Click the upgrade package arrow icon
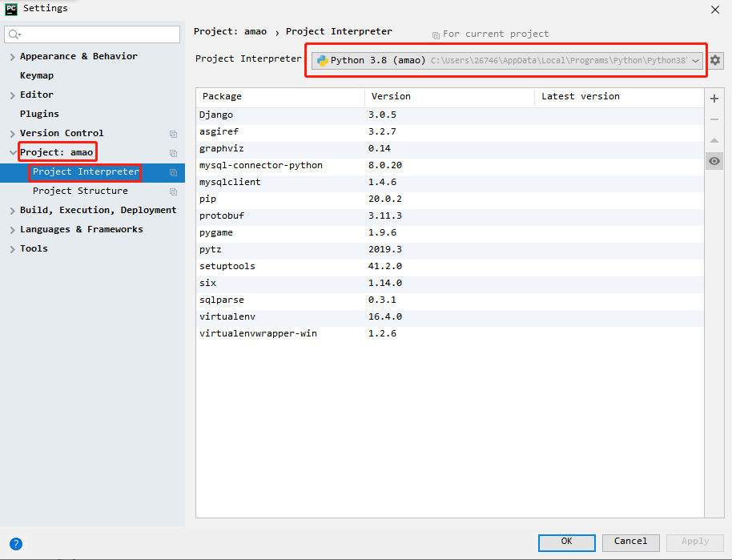This screenshot has width=732, height=560. click(x=714, y=140)
